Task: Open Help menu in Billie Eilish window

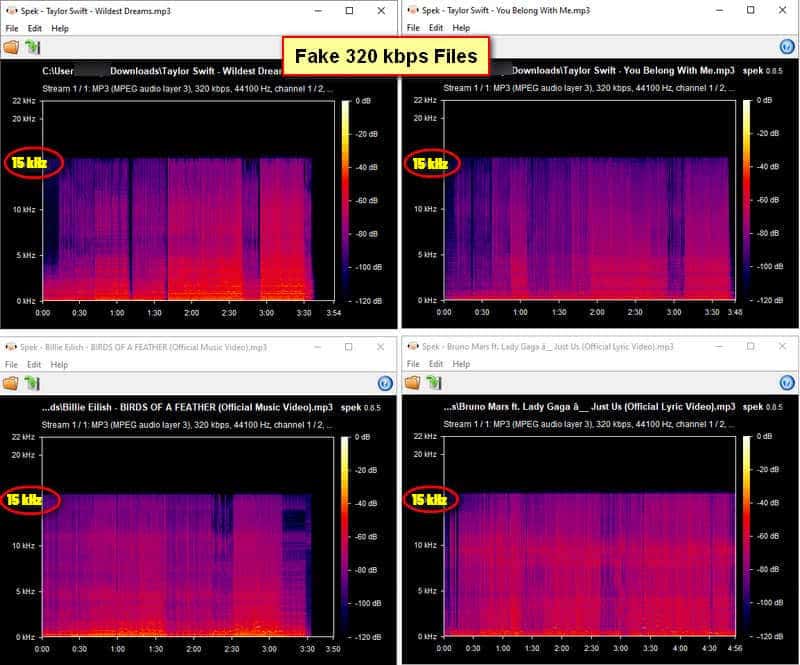Action: point(59,364)
